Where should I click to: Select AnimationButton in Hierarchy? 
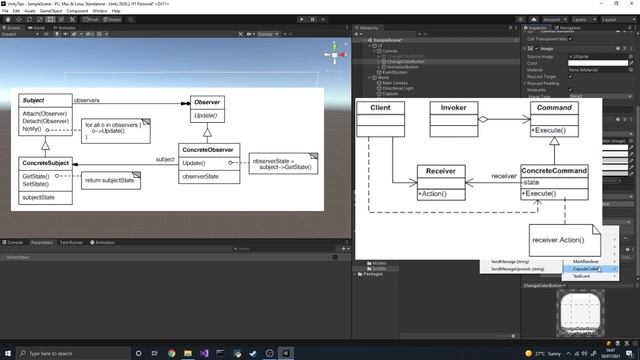(x=402, y=67)
